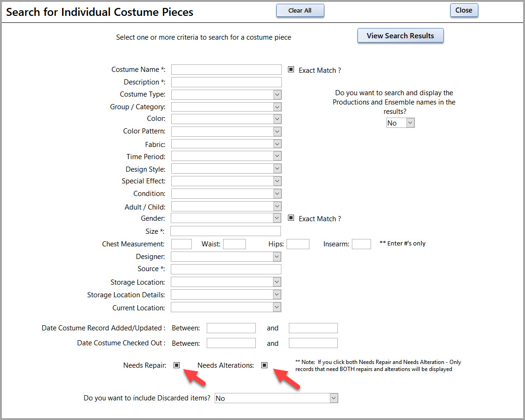Click the Chest Measurement input box
Image resolution: width=525 pixels, height=420 pixels.
(181, 244)
